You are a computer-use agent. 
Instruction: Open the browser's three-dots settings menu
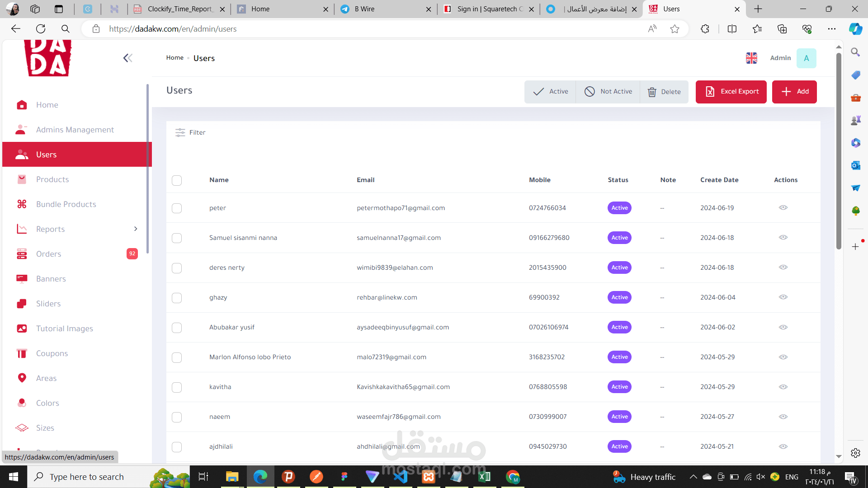[832, 29]
